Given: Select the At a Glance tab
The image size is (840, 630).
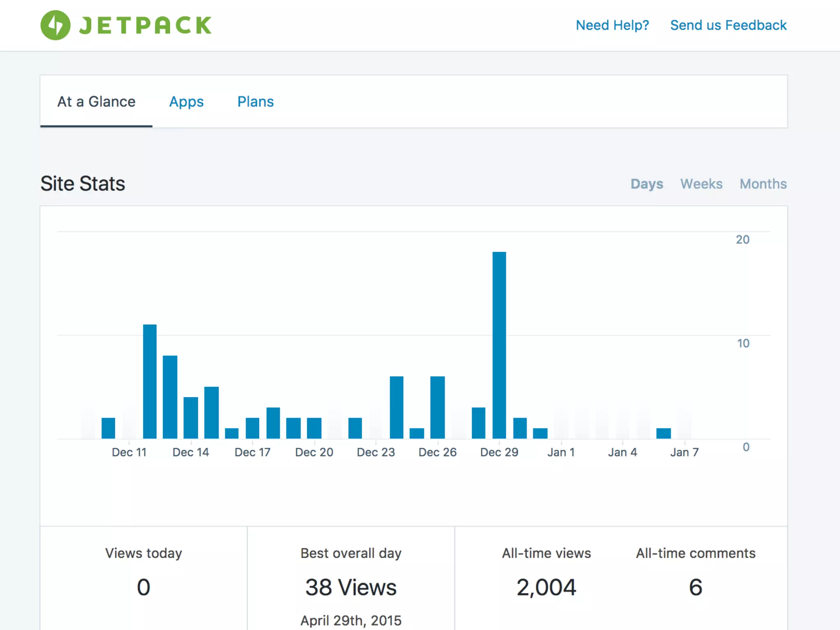Looking at the screenshot, I should [96, 102].
